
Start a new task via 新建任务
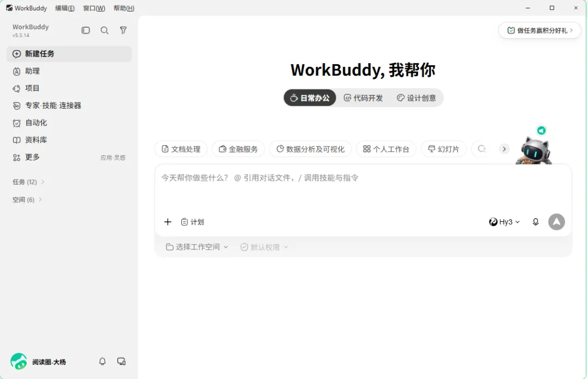[x=69, y=54]
